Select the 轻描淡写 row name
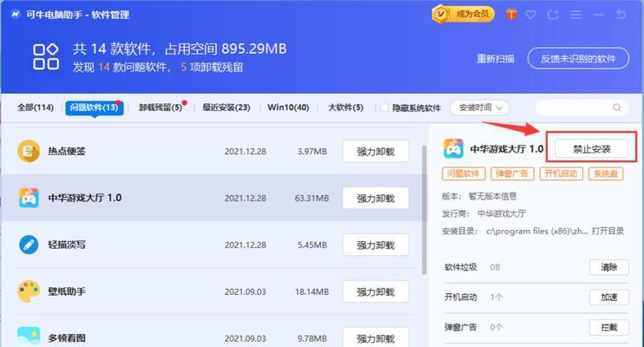Image resolution: width=644 pixels, height=347 pixels. click(67, 245)
